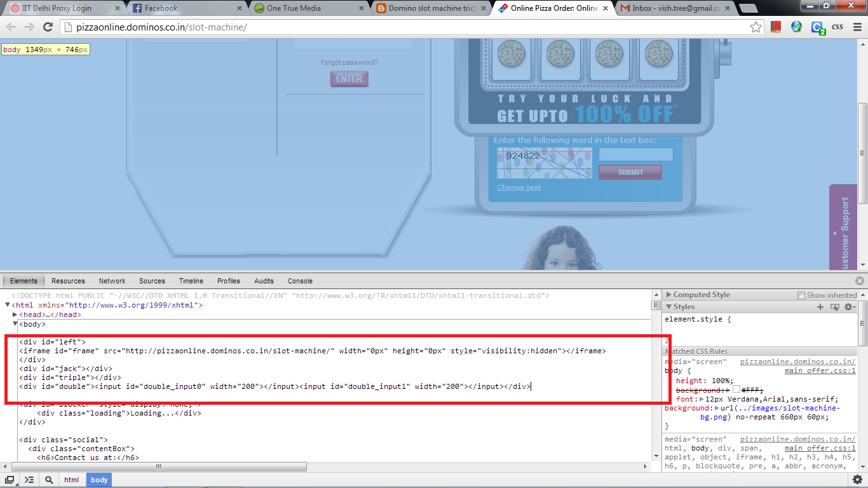Switch to the Profiles panel
Viewport: 868px width, 488px height.
point(228,281)
